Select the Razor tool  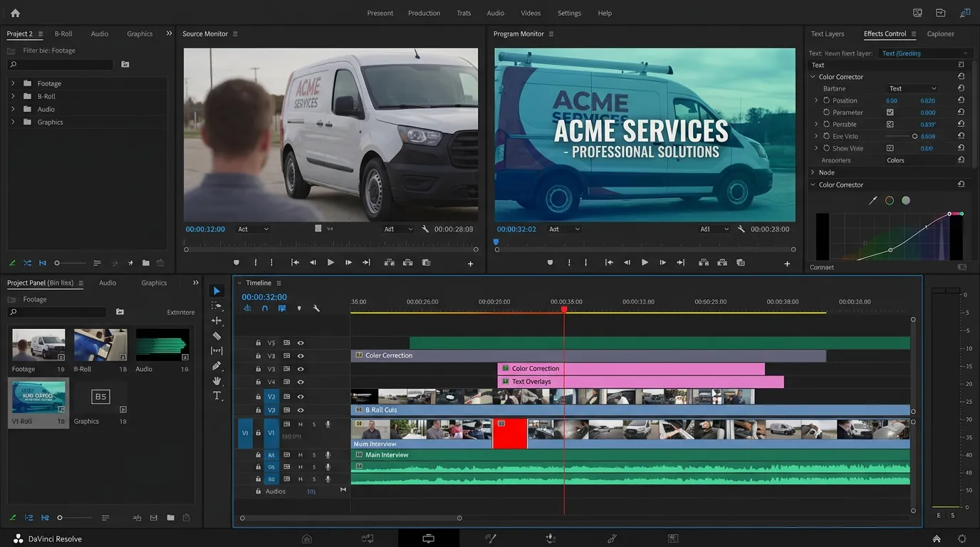click(217, 335)
